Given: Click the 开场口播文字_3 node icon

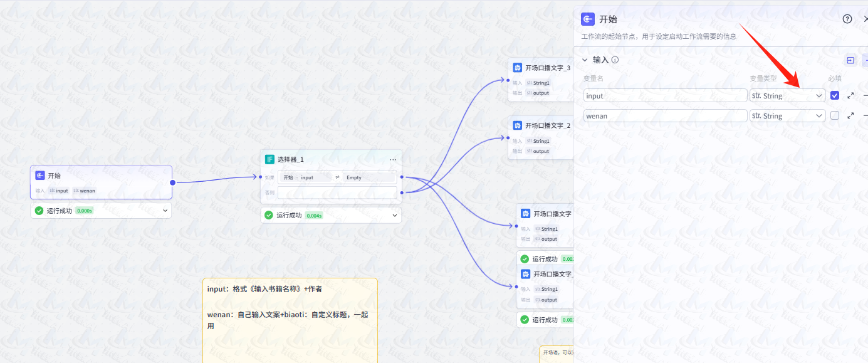Looking at the screenshot, I should click(x=517, y=67).
